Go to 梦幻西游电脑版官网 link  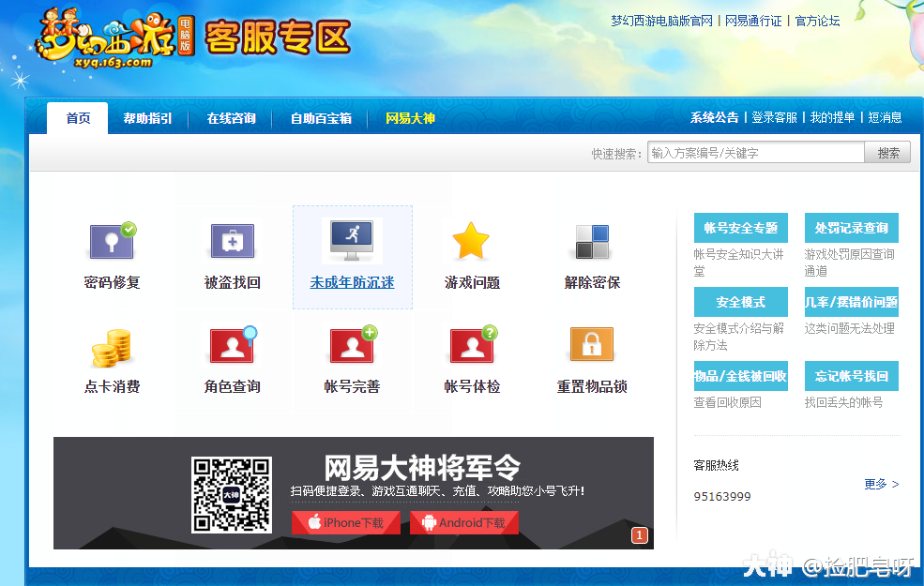pyautogui.click(x=661, y=22)
